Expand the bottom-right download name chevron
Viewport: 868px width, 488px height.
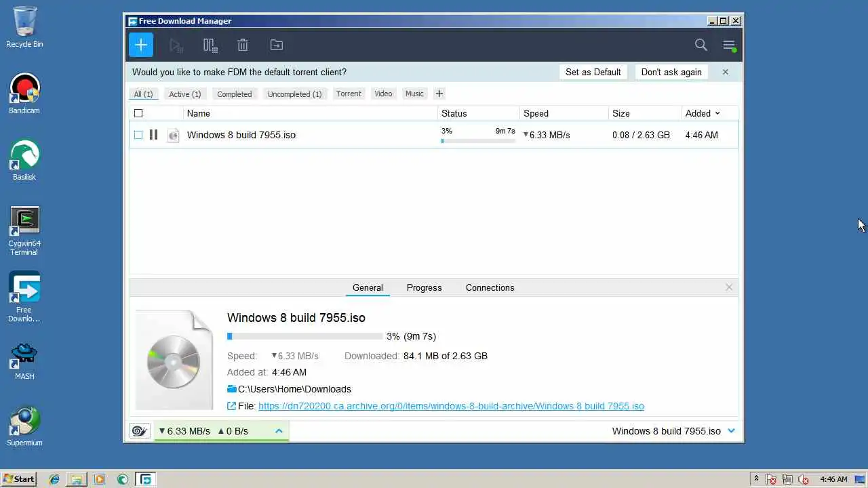tap(731, 431)
